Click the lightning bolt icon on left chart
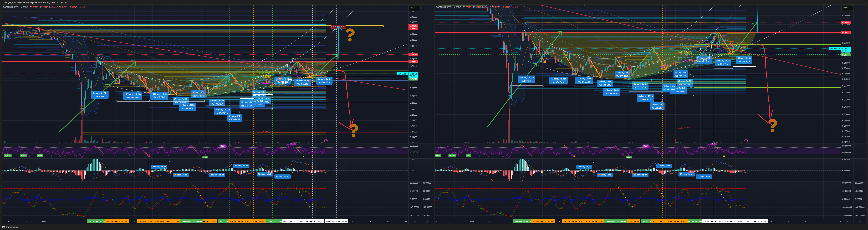Screen dimensions: 868x230 pos(326,141)
